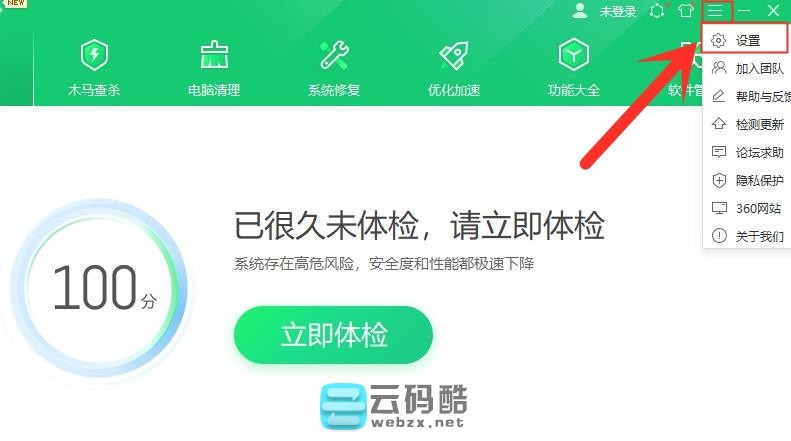Select 论坛求助 menu item
The width and height of the screenshot is (791, 441).
pyautogui.click(x=747, y=152)
